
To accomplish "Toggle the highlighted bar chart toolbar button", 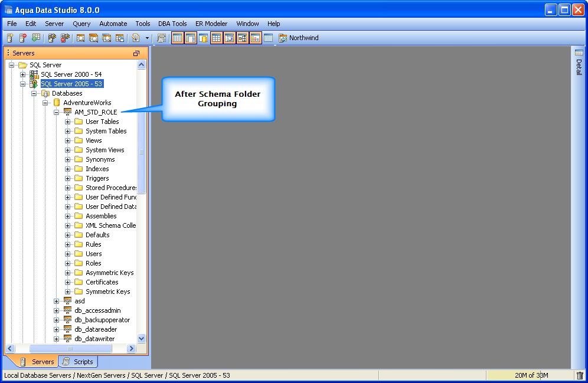I will 256,38.
